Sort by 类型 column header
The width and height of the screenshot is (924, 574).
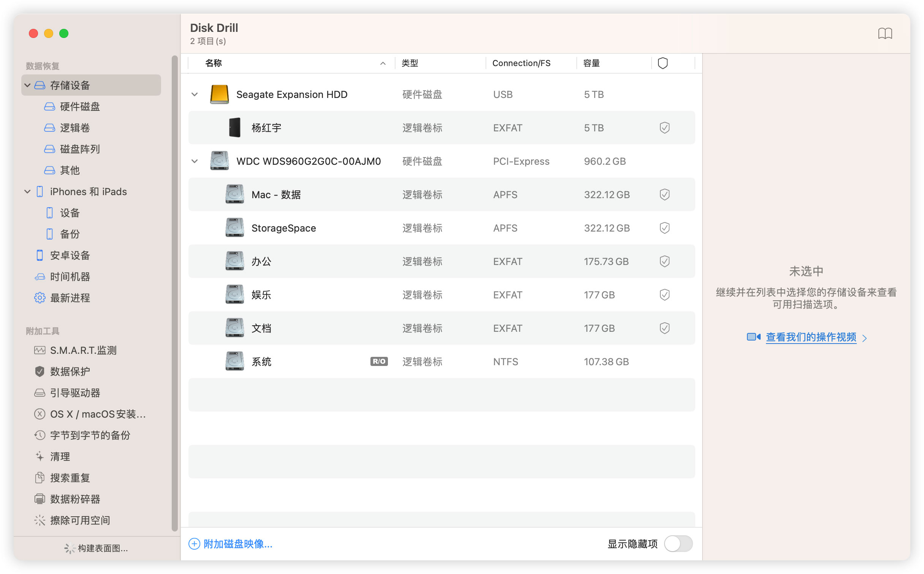click(x=410, y=63)
